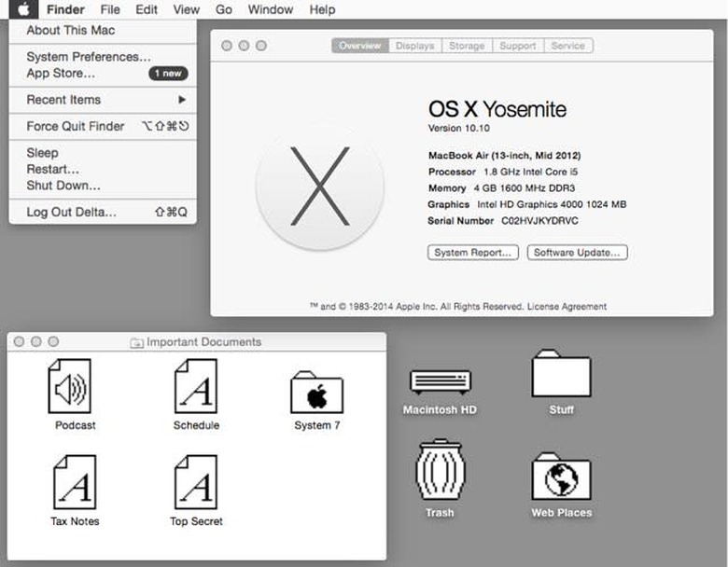Viewport: 728px width, 567px height.
Task: Select the Top Secret document icon
Action: [x=195, y=482]
